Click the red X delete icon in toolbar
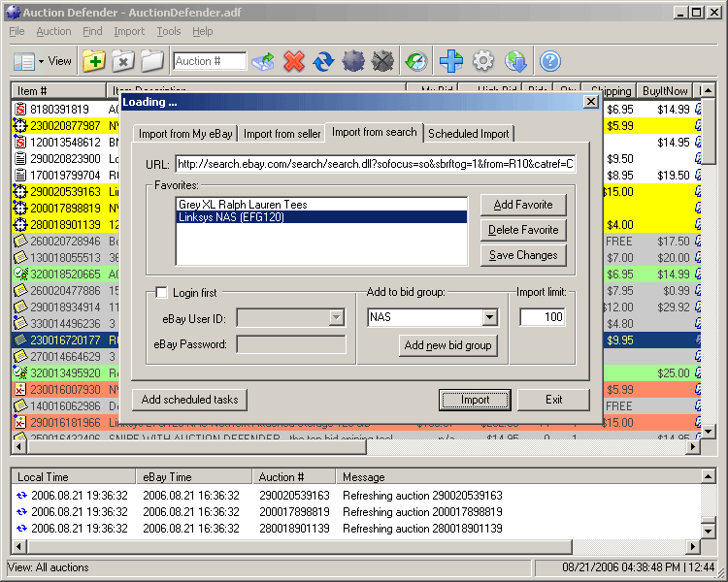Viewport: 728px width, 582px height. [293, 61]
